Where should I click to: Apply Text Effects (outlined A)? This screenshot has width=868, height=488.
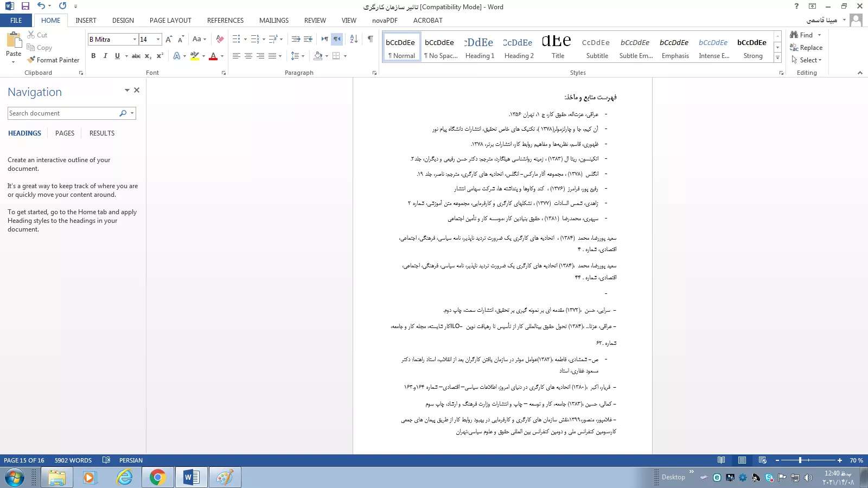tap(177, 56)
